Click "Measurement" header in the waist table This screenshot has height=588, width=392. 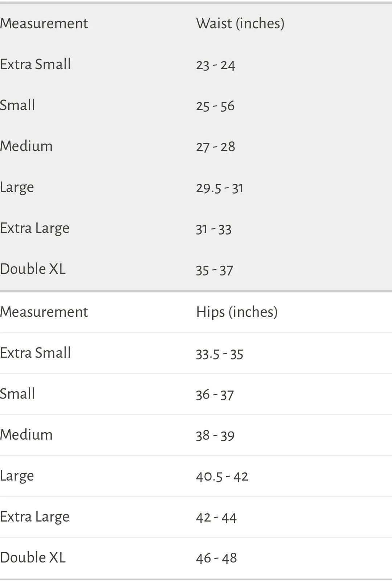pos(44,24)
